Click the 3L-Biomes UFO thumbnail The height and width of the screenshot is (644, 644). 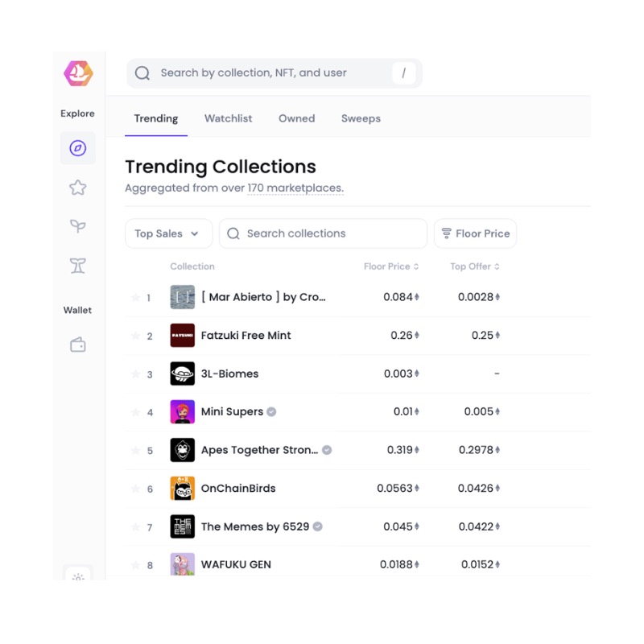coord(183,374)
